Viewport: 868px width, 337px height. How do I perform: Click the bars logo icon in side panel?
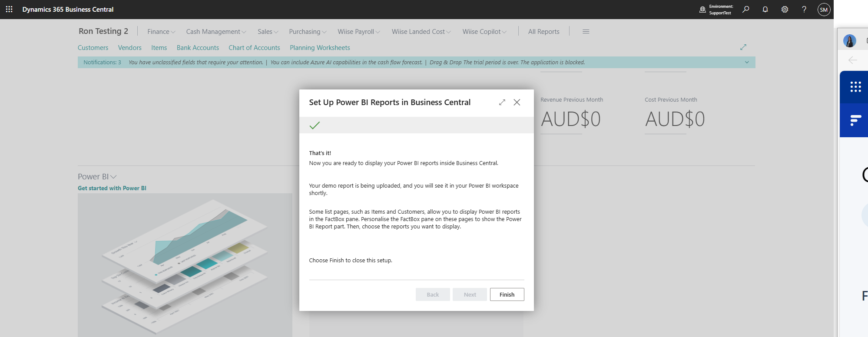855,120
